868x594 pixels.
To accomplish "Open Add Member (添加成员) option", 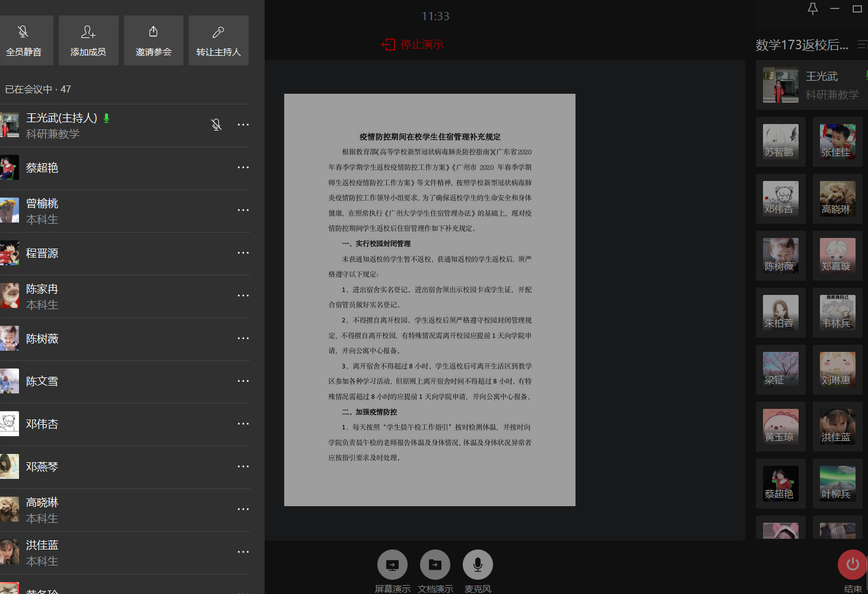I will pos(88,40).
